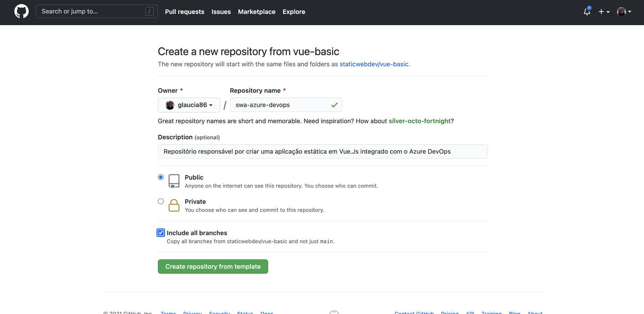Click the green checkmark in the name field
644x314 pixels.
coord(334,105)
